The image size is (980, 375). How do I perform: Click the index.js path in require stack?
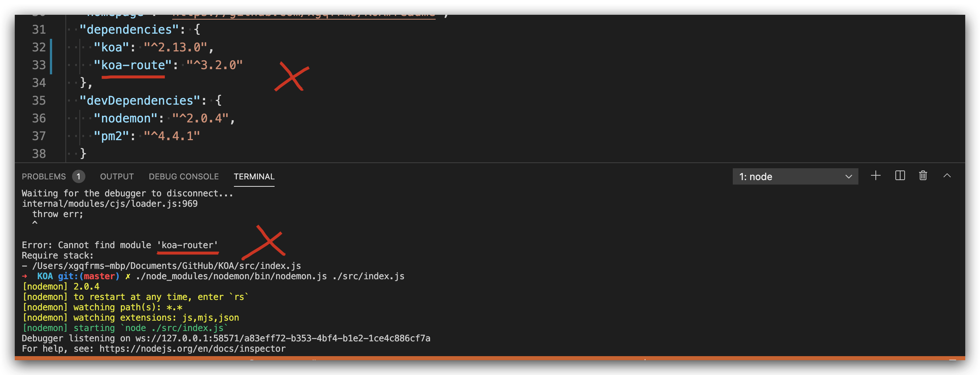point(167,266)
